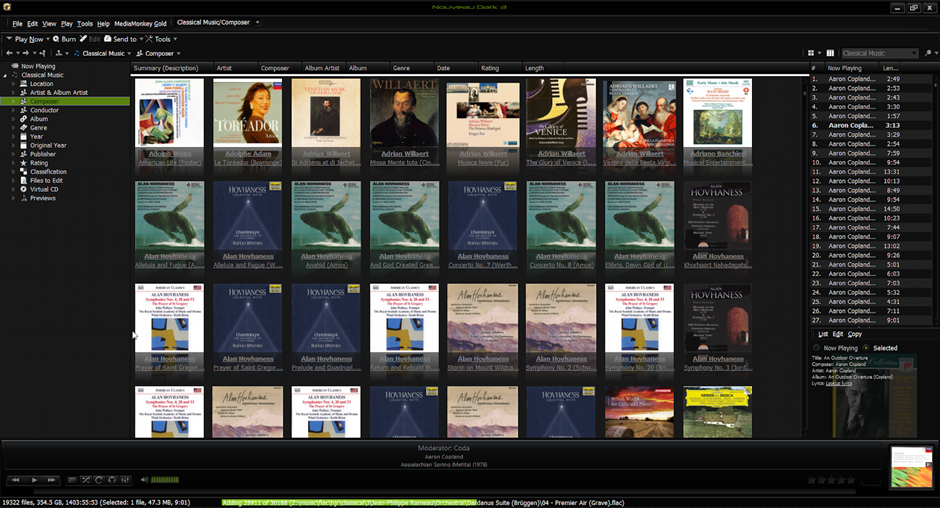The width and height of the screenshot is (940, 508).
Task: Sort by the Rating column header
Action: point(489,68)
